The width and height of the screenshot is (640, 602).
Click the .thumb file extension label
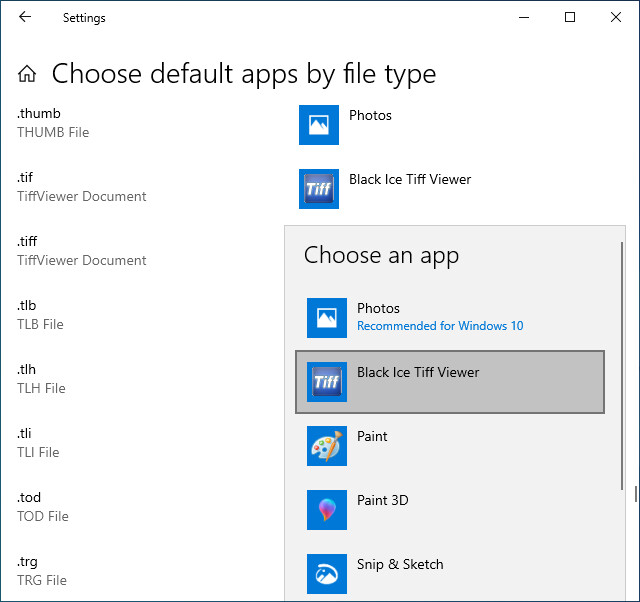tap(39, 113)
